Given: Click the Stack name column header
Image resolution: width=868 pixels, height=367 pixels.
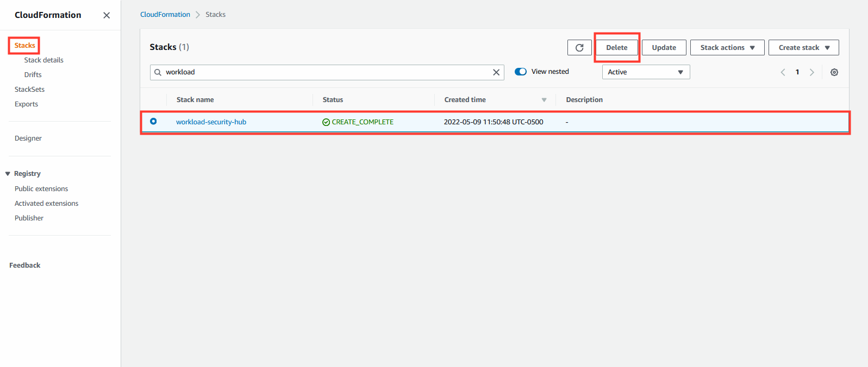Looking at the screenshot, I should tap(195, 100).
